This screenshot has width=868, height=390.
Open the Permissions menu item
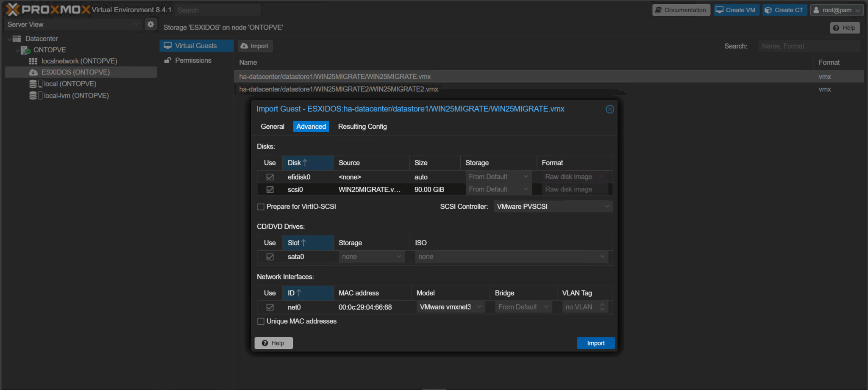pos(196,61)
